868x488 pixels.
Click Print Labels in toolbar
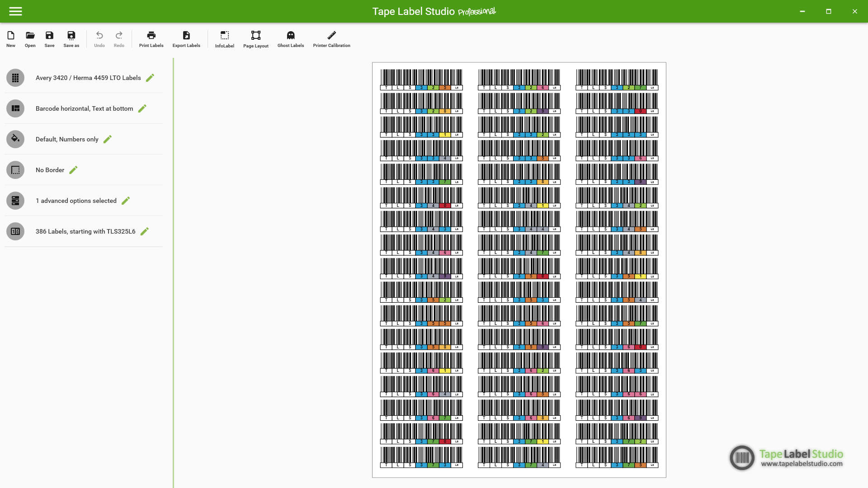[151, 39]
